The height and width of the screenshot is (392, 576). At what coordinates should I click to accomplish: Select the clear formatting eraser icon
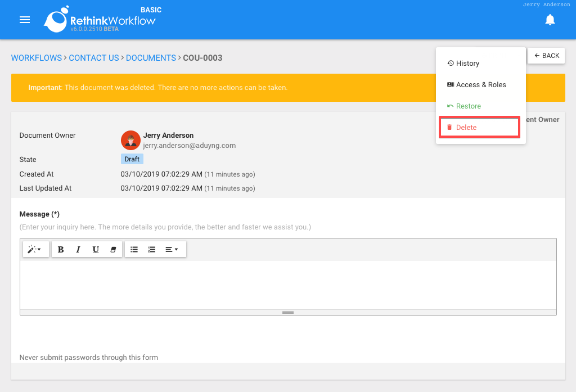tap(112, 249)
